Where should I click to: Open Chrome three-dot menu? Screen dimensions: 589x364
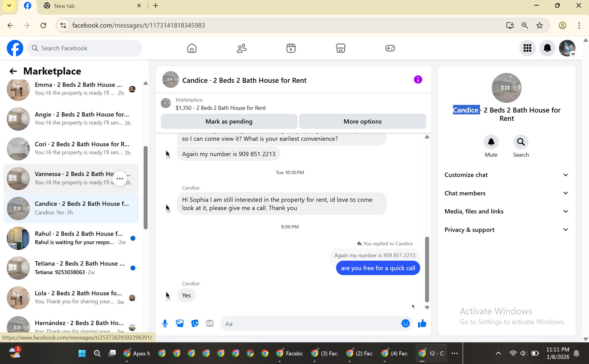[x=579, y=25]
